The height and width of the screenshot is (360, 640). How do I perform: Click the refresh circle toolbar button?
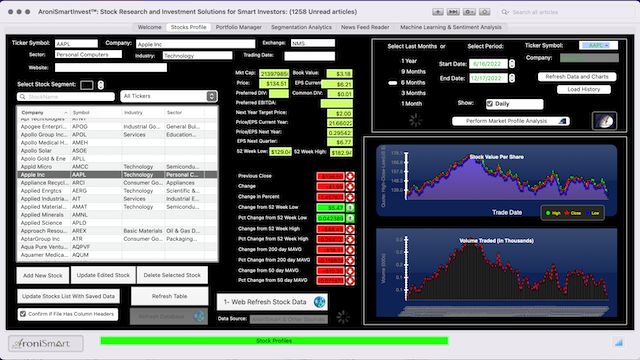click(484, 12)
